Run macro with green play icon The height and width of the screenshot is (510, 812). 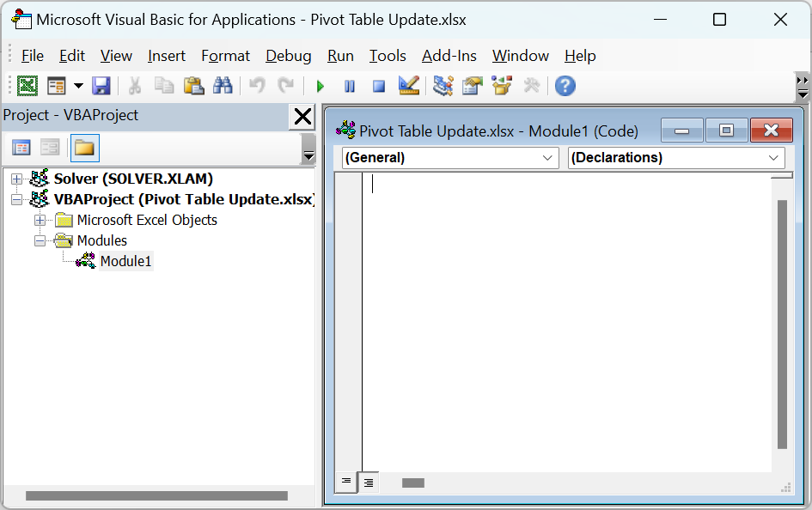(320, 87)
